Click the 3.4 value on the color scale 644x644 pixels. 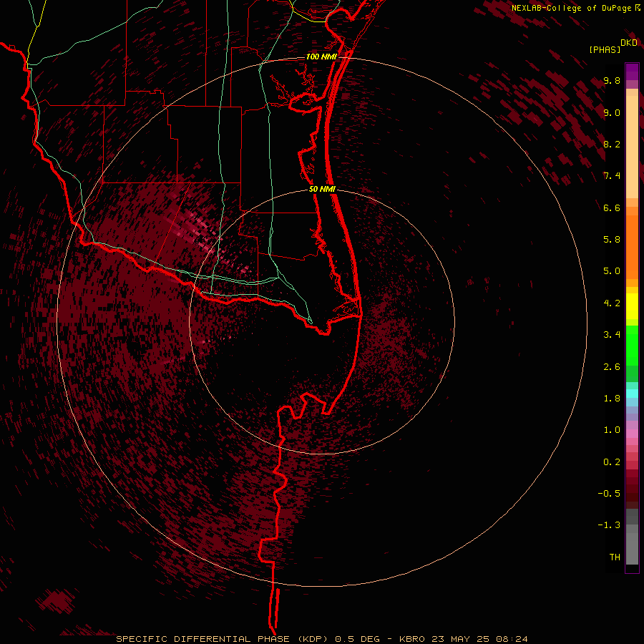click(x=612, y=335)
